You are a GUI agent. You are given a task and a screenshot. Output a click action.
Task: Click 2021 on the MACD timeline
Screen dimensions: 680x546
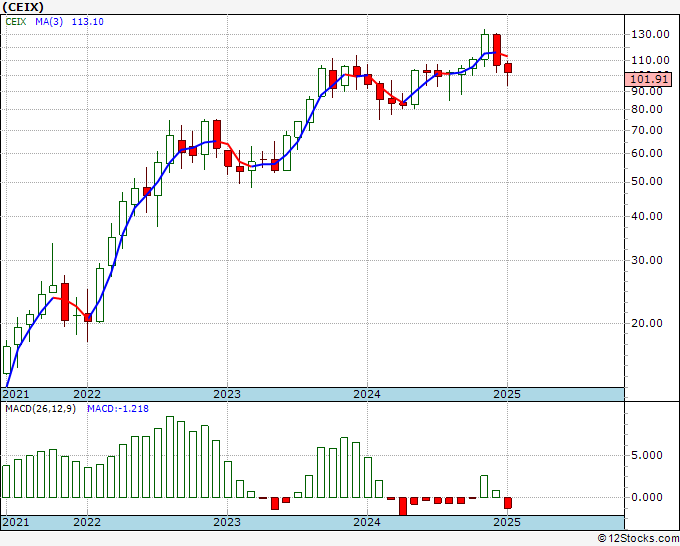pyautogui.click(x=16, y=522)
